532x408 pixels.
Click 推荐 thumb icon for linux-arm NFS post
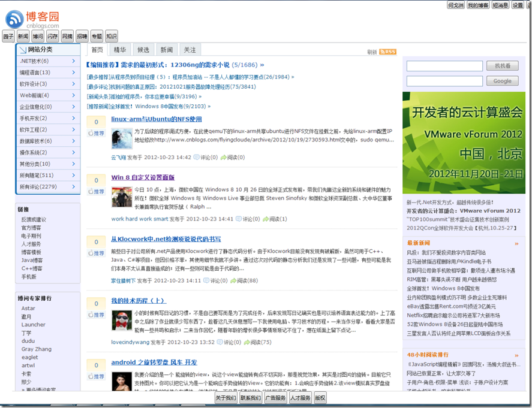tap(91, 133)
